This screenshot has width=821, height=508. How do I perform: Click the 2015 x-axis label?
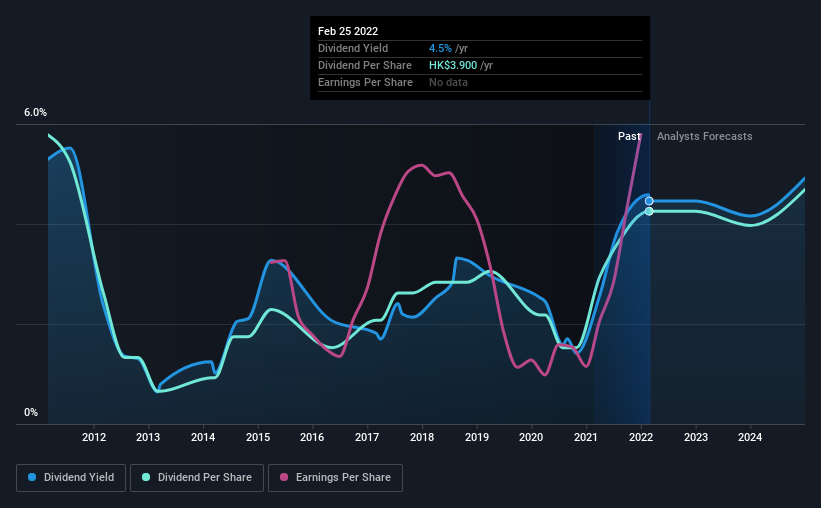tap(258, 437)
